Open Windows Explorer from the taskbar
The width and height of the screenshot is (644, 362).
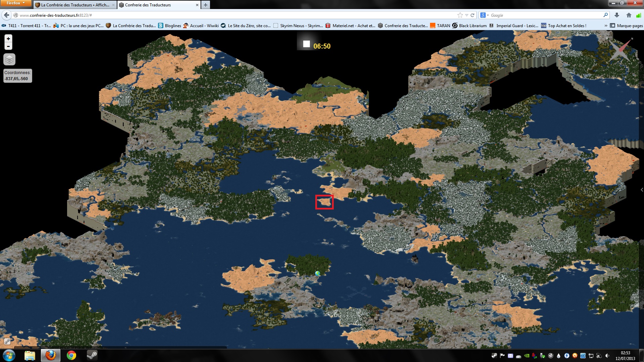[30, 355]
